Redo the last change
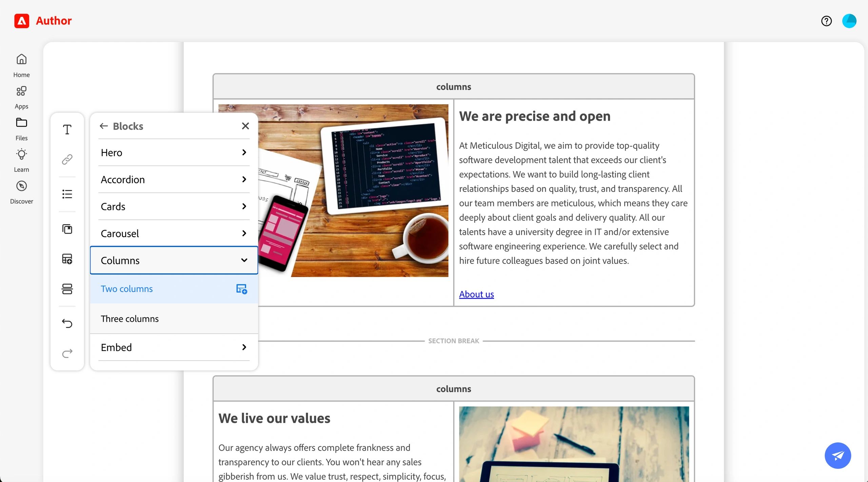This screenshot has height=482, width=868. [x=67, y=353]
